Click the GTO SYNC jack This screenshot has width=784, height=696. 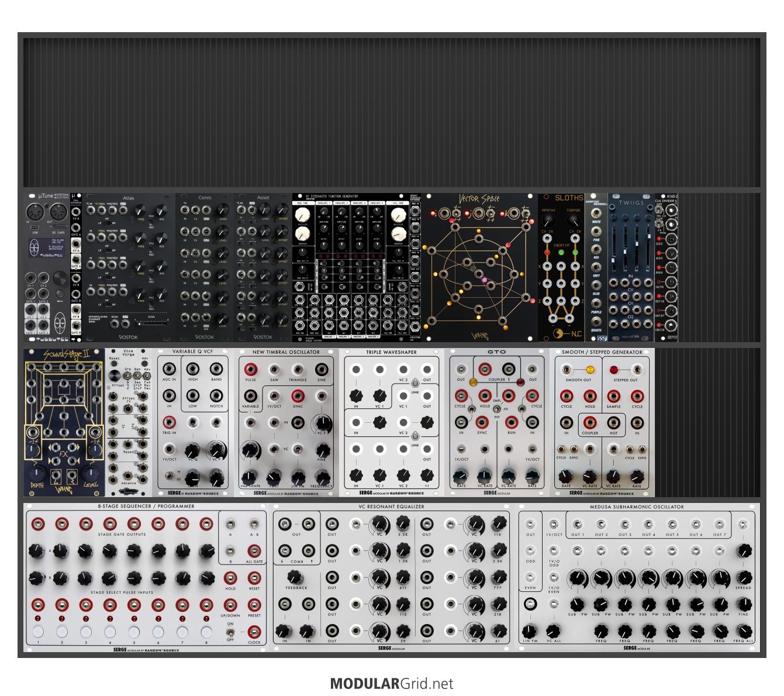(482, 422)
